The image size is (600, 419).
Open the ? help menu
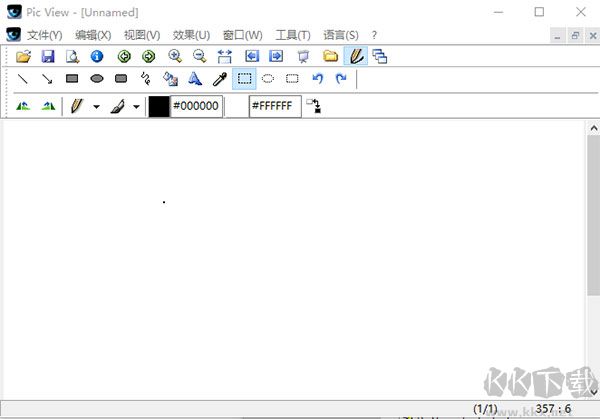(374, 35)
